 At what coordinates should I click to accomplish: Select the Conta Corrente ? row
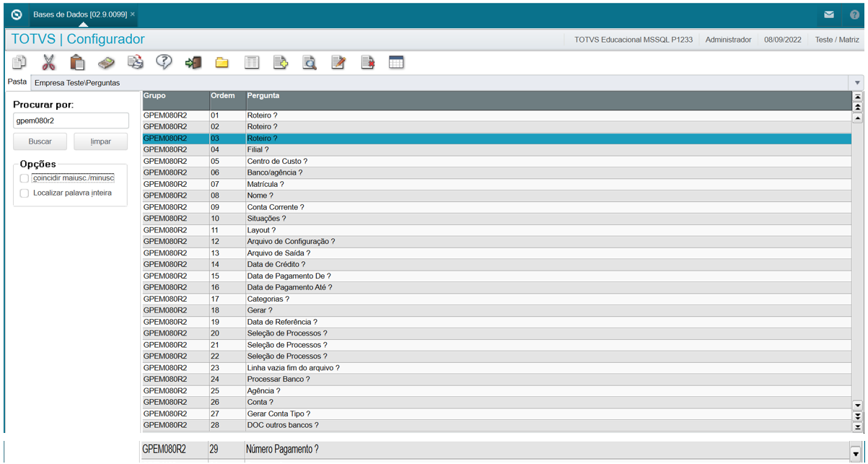tap(496, 207)
